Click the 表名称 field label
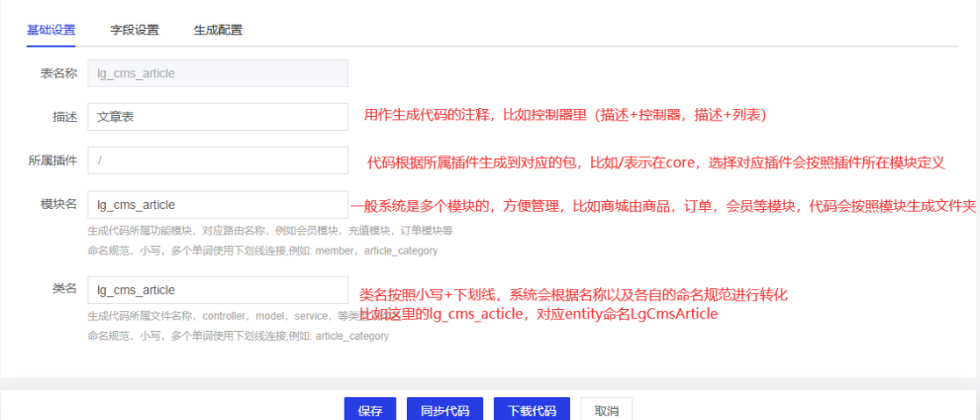The image size is (980, 420). [x=58, y=73]
